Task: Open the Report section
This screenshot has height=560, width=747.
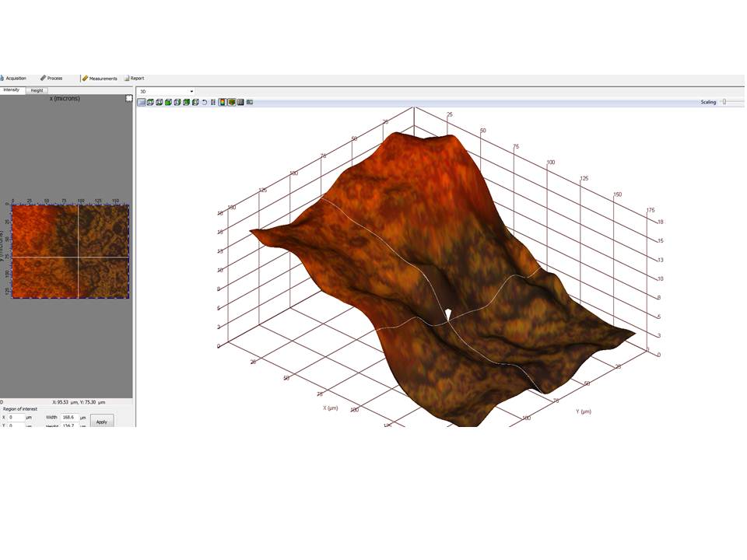Action: pos(136,78)
